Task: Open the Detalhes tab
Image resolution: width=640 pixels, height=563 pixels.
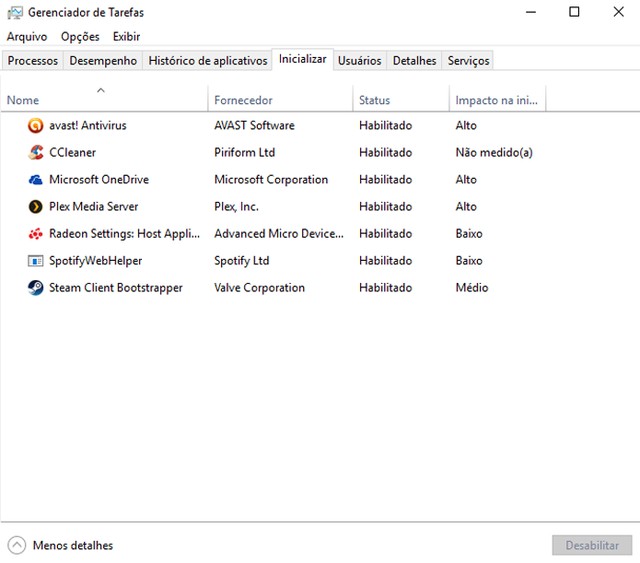Action: [x=414, y=60]
